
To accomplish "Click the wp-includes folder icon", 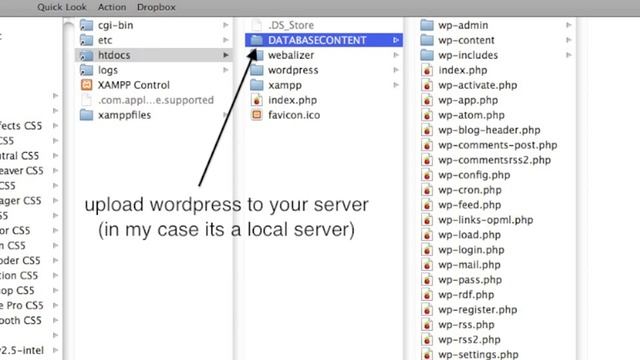I will [427, 55].
